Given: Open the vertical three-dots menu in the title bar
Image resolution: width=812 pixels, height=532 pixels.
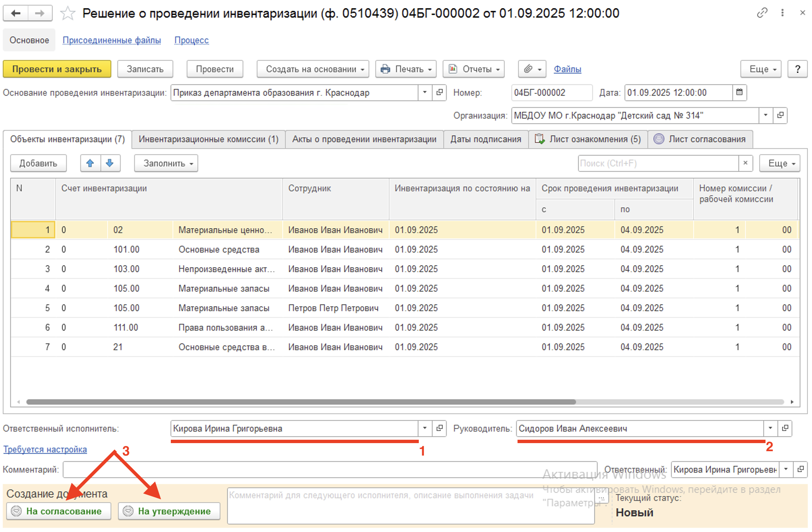Looking at the screenshot, I should [782, 13].
